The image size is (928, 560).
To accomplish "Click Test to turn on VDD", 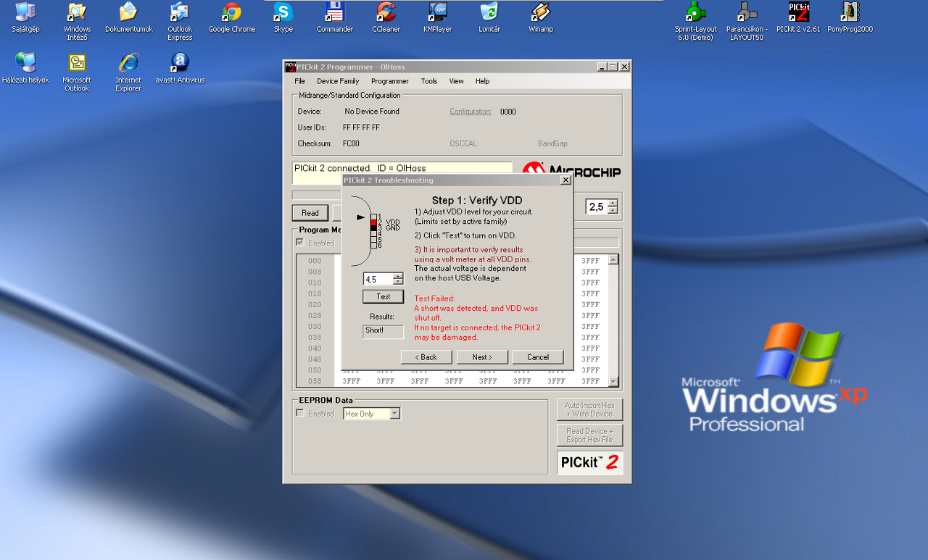I will pos(384,296).
